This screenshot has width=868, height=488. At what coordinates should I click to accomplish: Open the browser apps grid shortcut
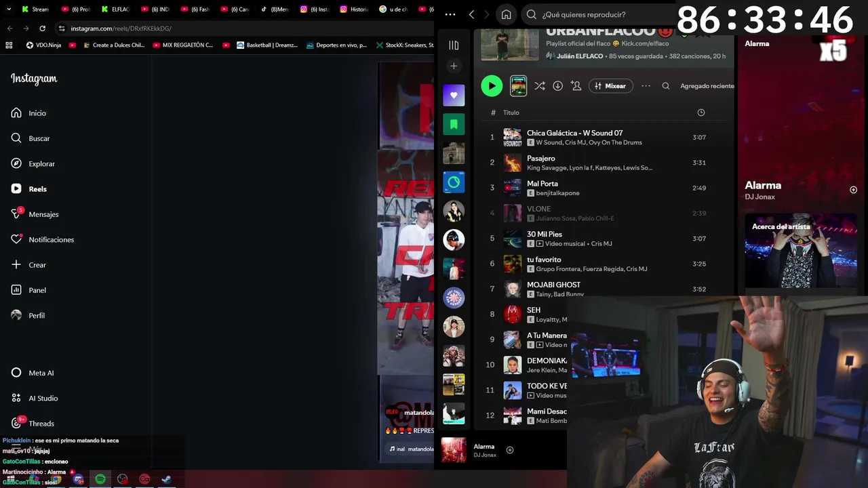click(9, 45)
